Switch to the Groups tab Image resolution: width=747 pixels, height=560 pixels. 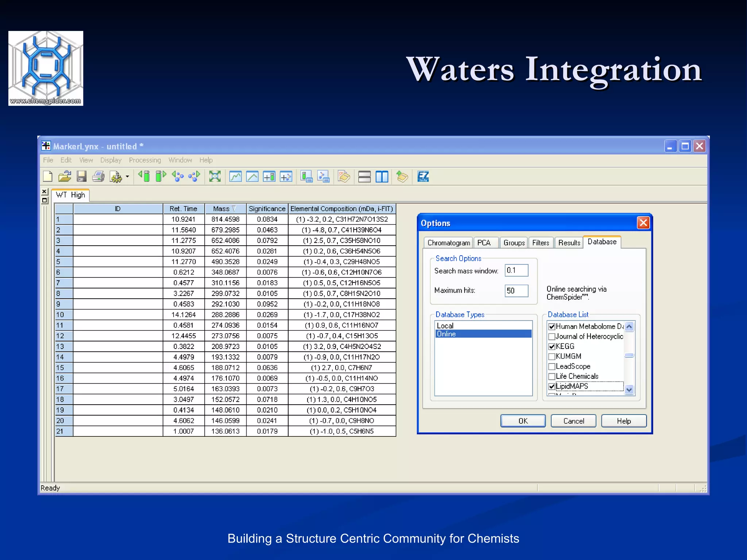pyautogui.click(x=514, y=243)
